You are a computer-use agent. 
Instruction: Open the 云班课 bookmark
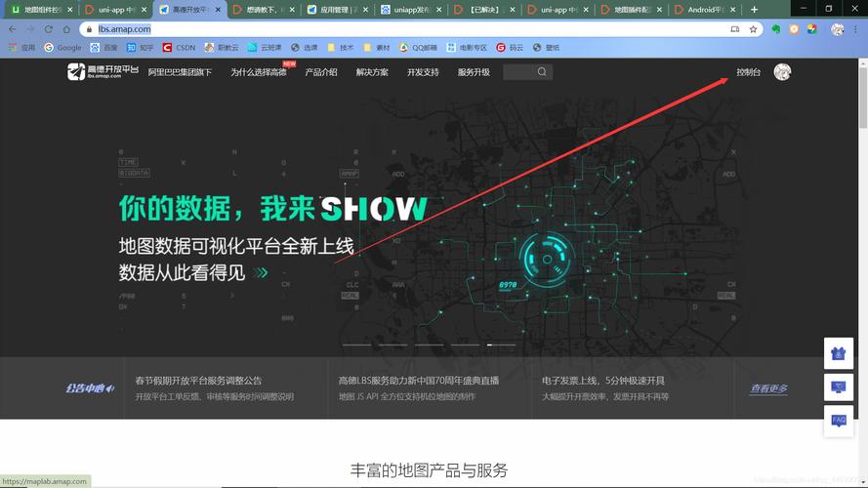pyautogui.click(x=264, y=48)
